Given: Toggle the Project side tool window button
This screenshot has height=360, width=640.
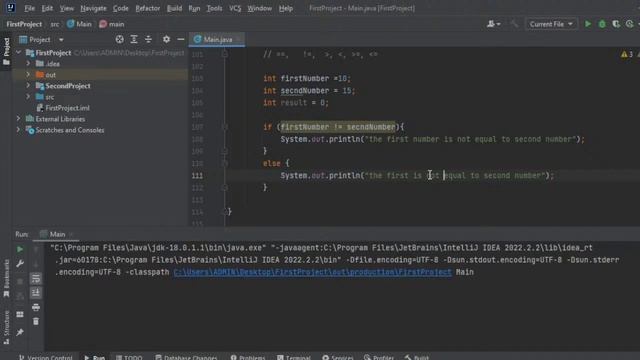Looking at the screenshot, I should pyautogui.click(x=6, y=51).
